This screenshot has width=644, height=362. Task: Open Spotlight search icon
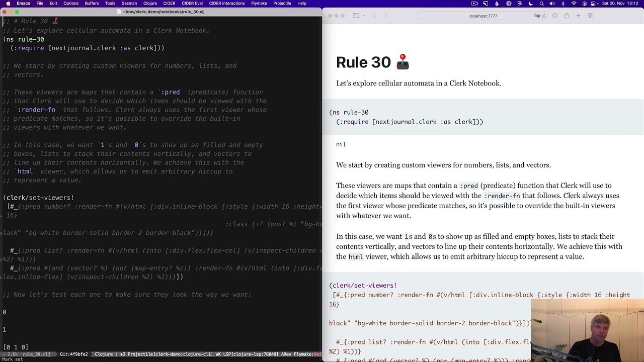coord(541,4)
